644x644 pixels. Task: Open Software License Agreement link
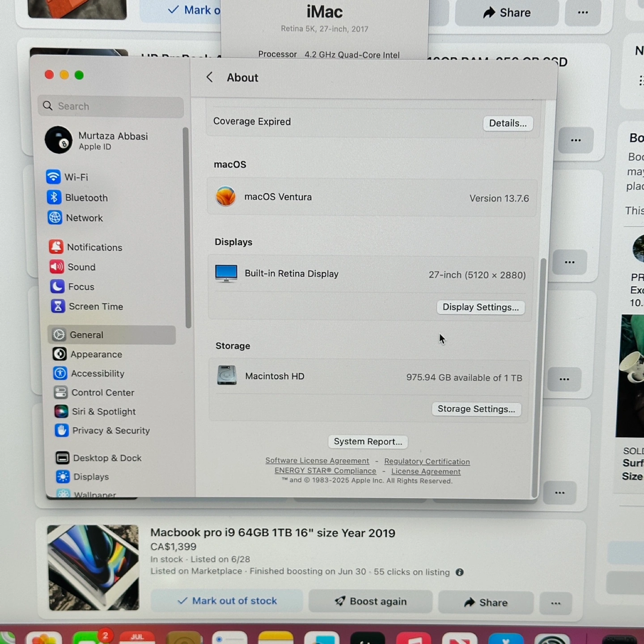(317, 461)
